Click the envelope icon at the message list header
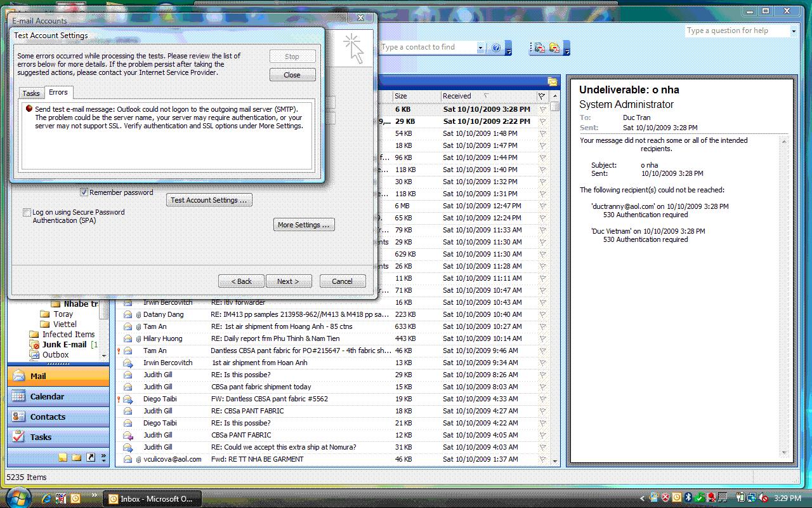This screenshot has width=812, height=508. (553, 81)
